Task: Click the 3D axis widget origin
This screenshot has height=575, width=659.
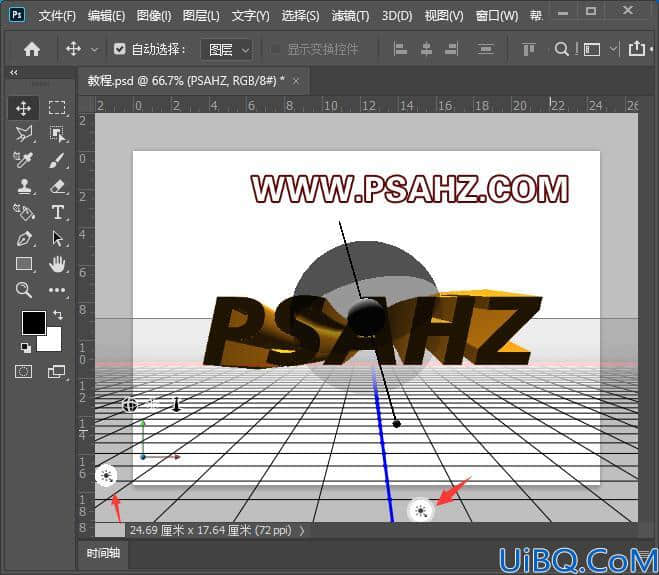Action: pyautogui.click(x=143, y=456)
